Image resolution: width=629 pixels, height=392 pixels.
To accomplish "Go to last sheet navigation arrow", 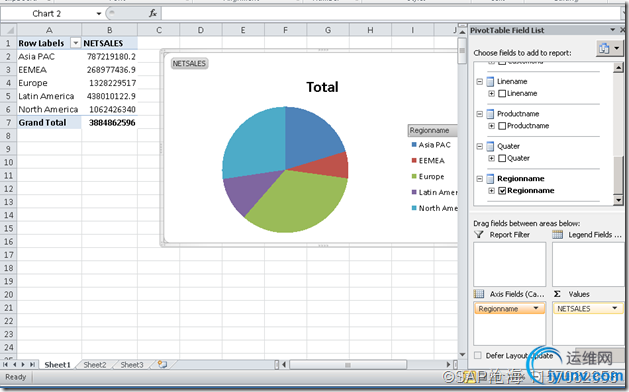I will pos(32,364).
